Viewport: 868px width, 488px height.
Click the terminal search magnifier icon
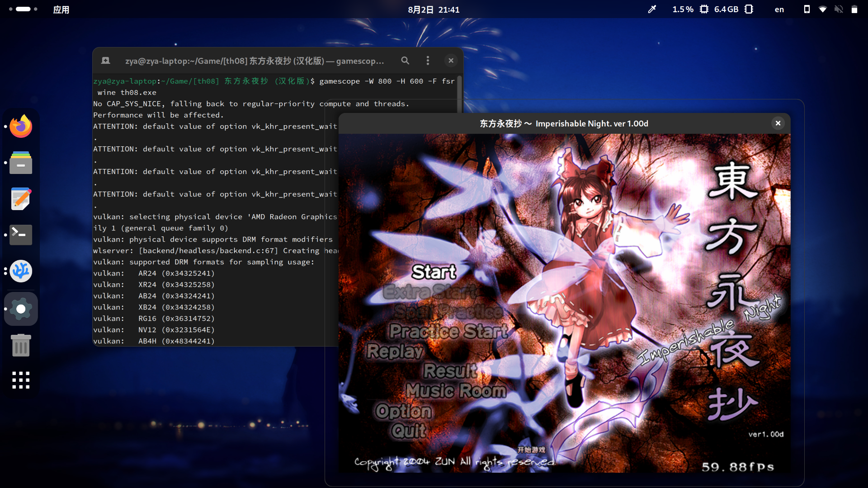405,61
